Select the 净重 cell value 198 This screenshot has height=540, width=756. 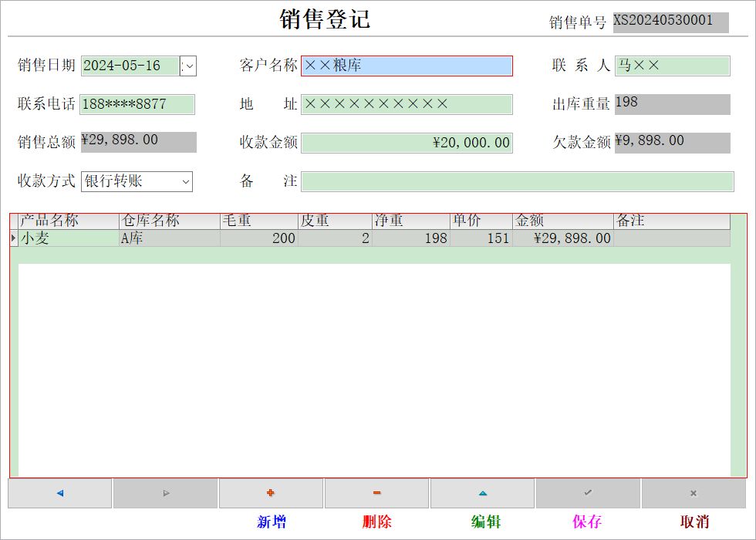(411, 238)
